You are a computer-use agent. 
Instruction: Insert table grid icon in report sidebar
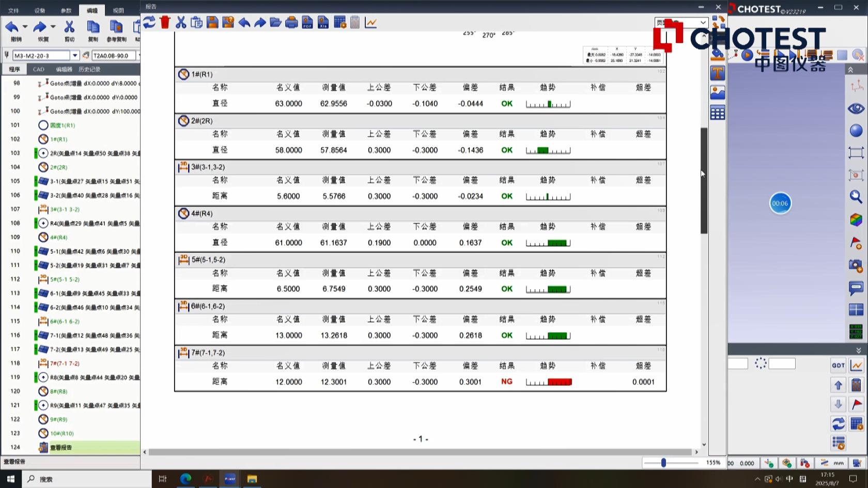718,113
